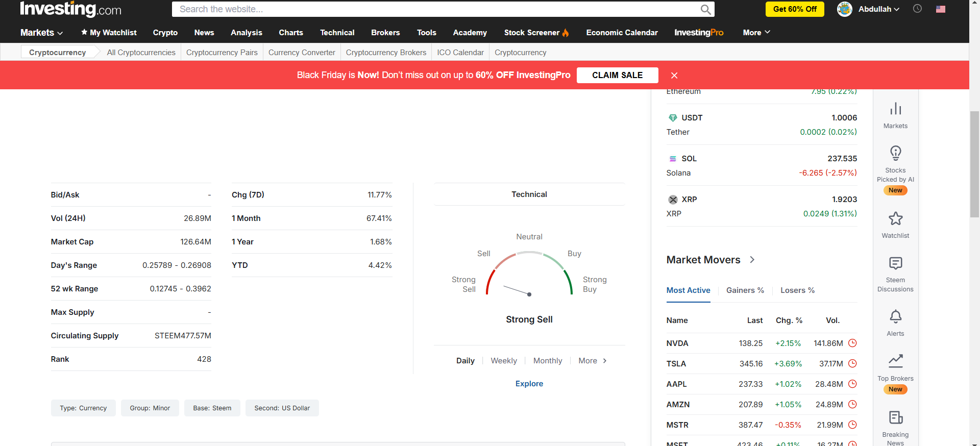Open the TSLA stock link
980x446 pixels.
click(676, 364)
